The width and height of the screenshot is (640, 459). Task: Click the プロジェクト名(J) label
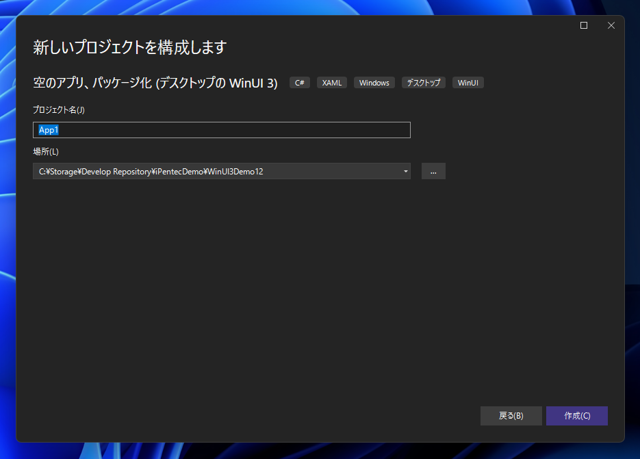click(x=59, y=110)
